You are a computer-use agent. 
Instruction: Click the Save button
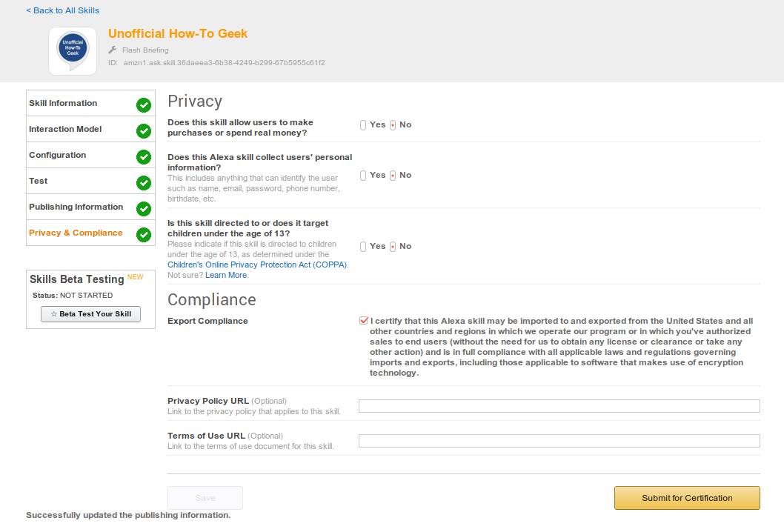click(205, 498)
